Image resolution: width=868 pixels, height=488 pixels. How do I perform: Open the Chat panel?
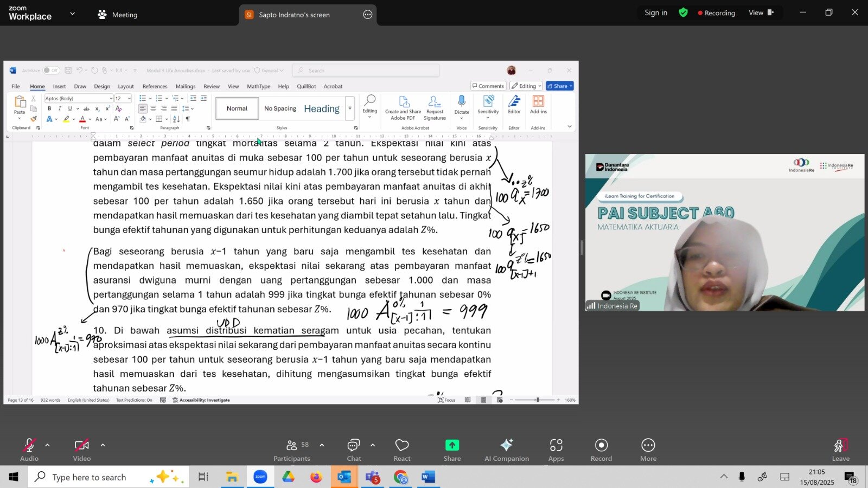tap(354, 446)
